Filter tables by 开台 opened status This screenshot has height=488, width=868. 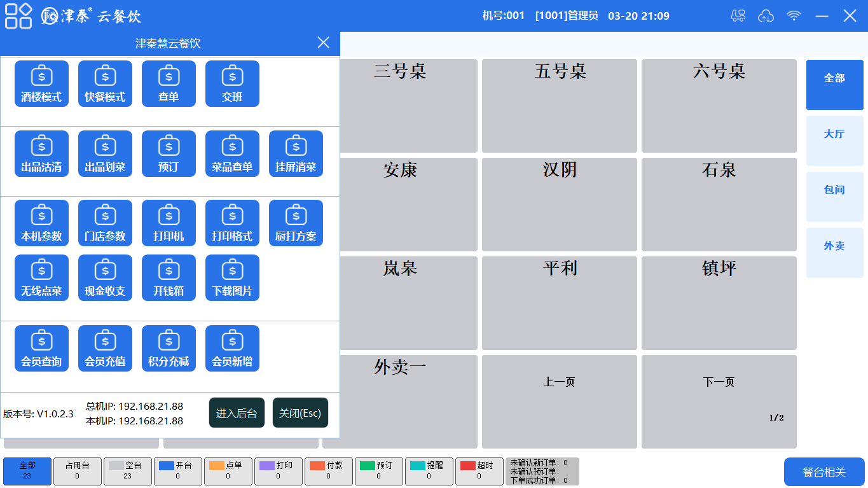point(177,471)
